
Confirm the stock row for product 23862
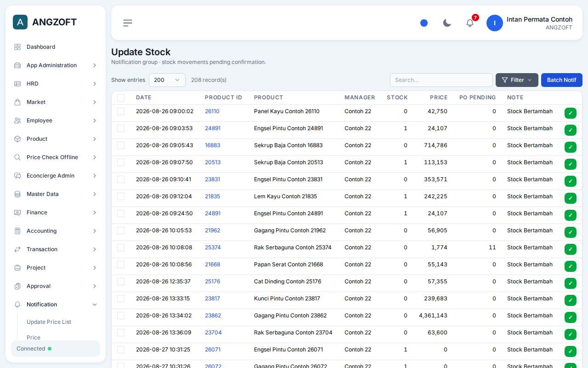point(571,317)
